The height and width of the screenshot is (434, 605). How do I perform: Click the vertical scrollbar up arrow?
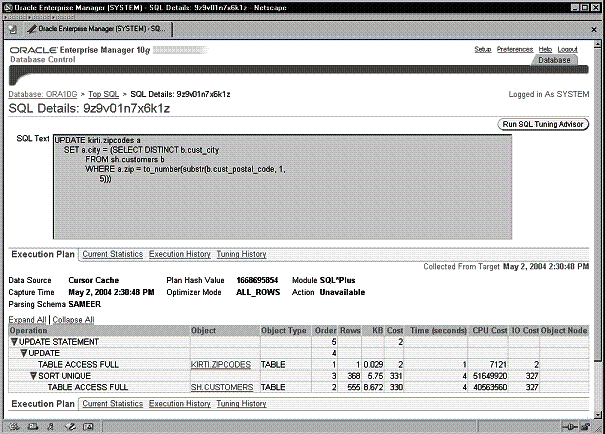click(x=598, y=43)
